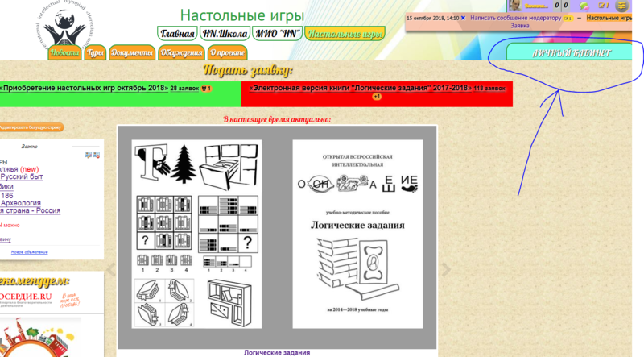Open the chat bubbles messages icon
This screenshot has width=644, height=357.
click(584, 6)
